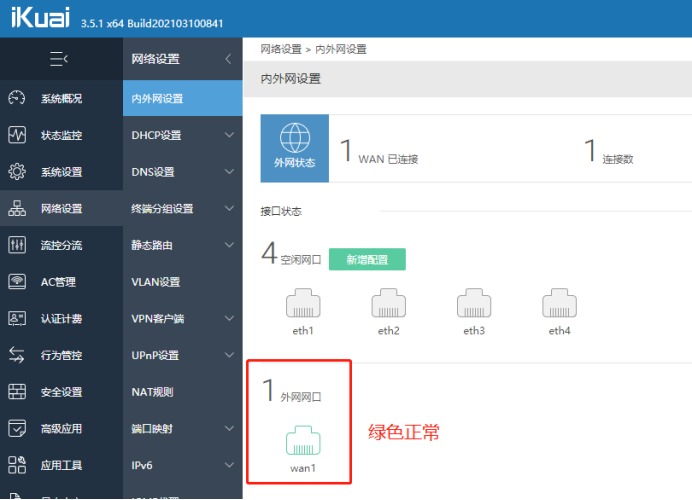Open the 内外网设置 menu item

point(158,98)
